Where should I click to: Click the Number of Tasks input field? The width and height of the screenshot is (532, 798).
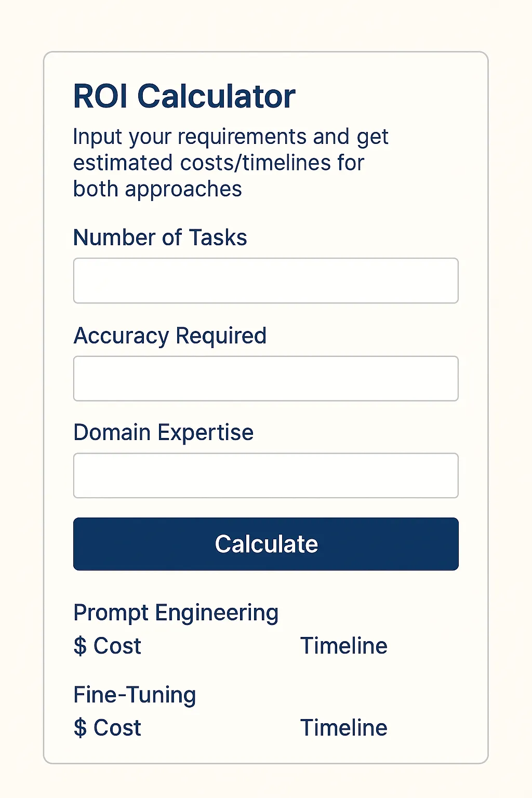[x=265, y=281]
